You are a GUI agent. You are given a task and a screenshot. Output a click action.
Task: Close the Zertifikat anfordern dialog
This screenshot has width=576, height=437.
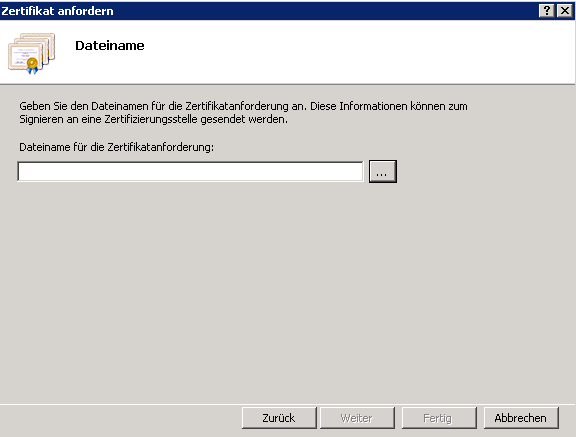(x=565, y=11)
